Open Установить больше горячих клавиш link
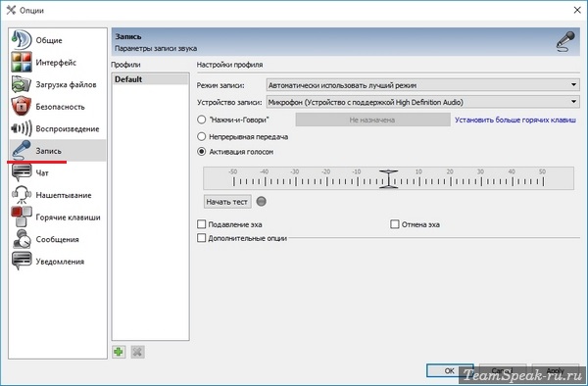588x386 pixels. [515, 120]
